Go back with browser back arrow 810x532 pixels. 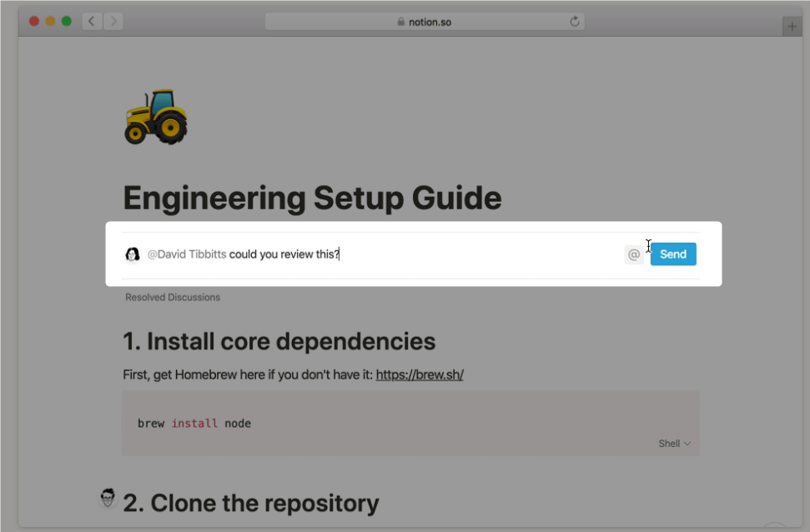(x=92, y=22)
